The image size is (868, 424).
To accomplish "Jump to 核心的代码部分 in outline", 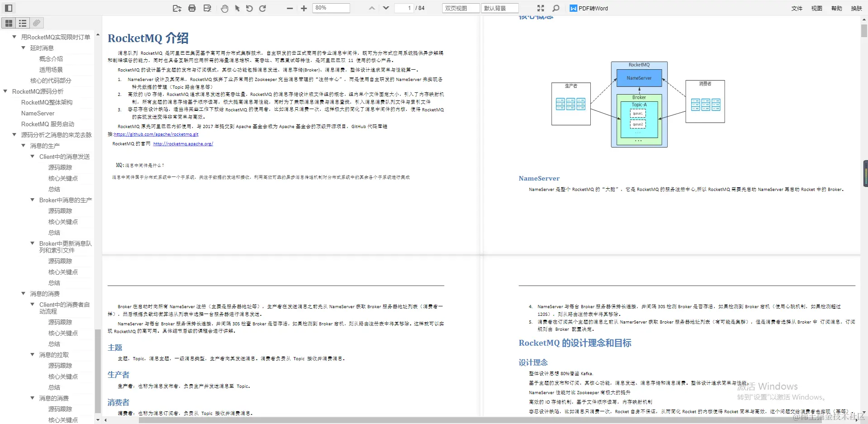I will coord(51,81).
